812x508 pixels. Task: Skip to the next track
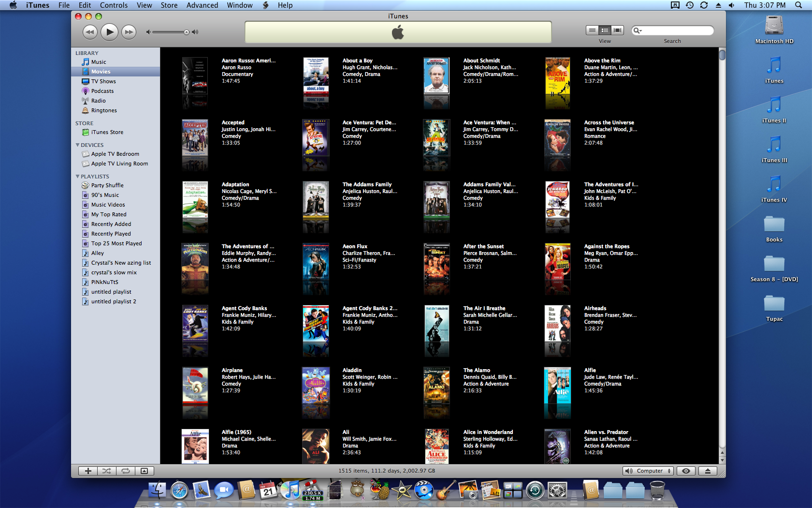(x=129, y=32)
